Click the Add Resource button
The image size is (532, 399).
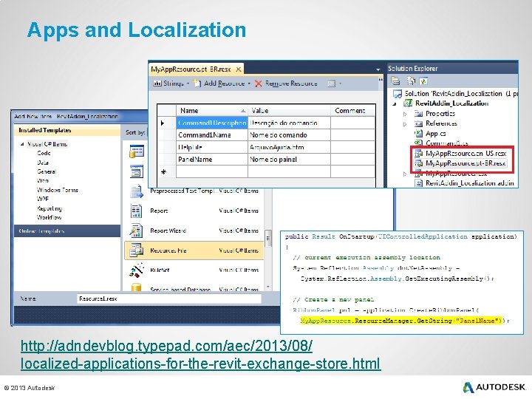coord(219,83)
